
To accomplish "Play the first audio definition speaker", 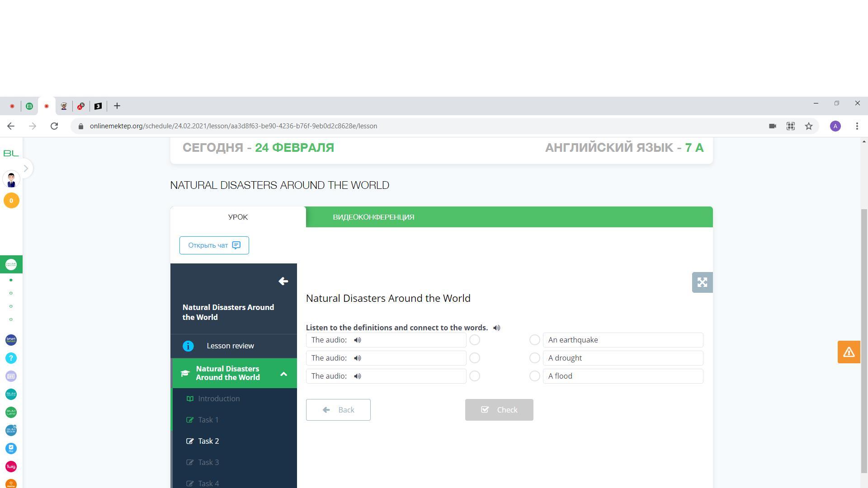I will [x=357, y=340].
